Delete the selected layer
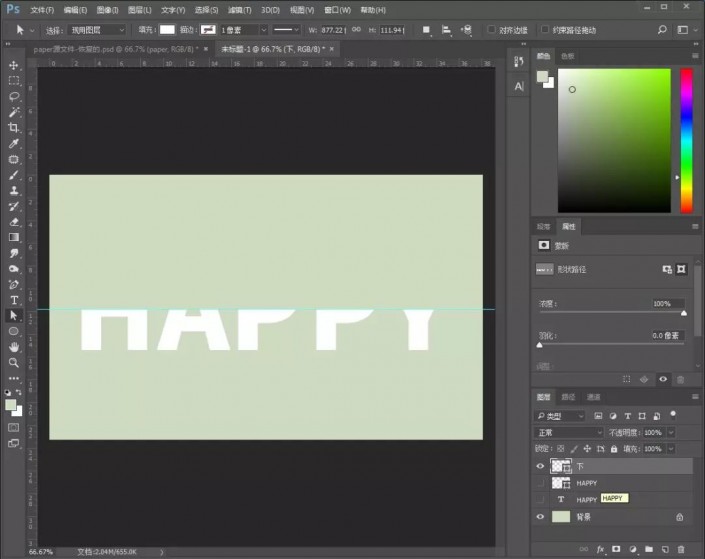This screenshot has height=559, width=705. [681, 549]
